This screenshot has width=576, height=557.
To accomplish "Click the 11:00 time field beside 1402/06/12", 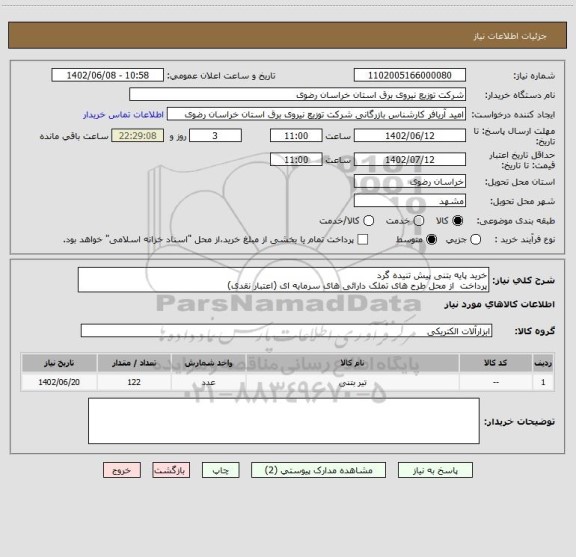I will pyautogui.click(x=296, y=136).
